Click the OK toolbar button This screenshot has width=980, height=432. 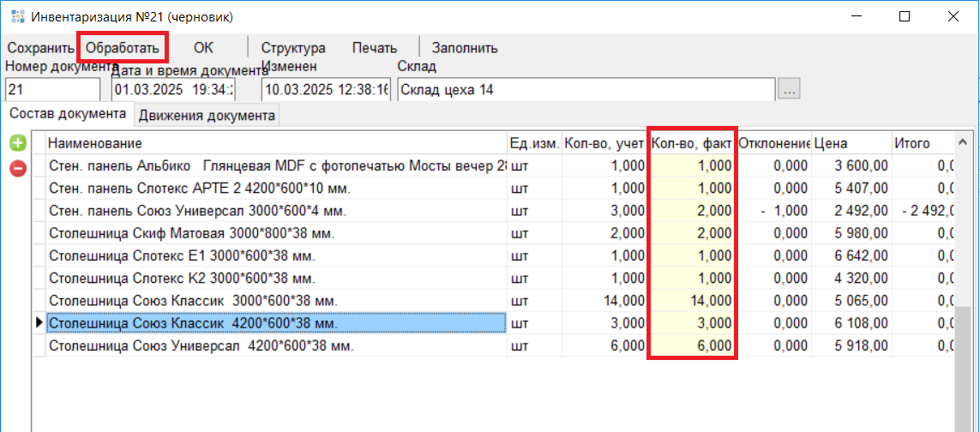pos(203,48)
